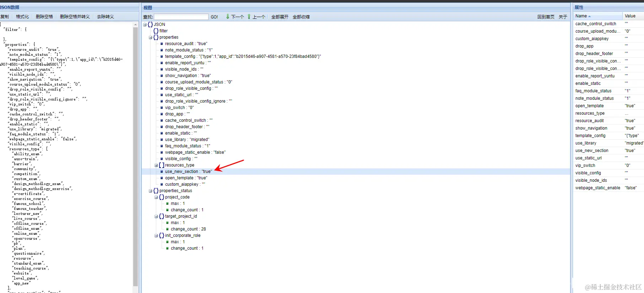Screen dimensions: 644x293
Task: Click the Value column header
Action: (633, 16)
